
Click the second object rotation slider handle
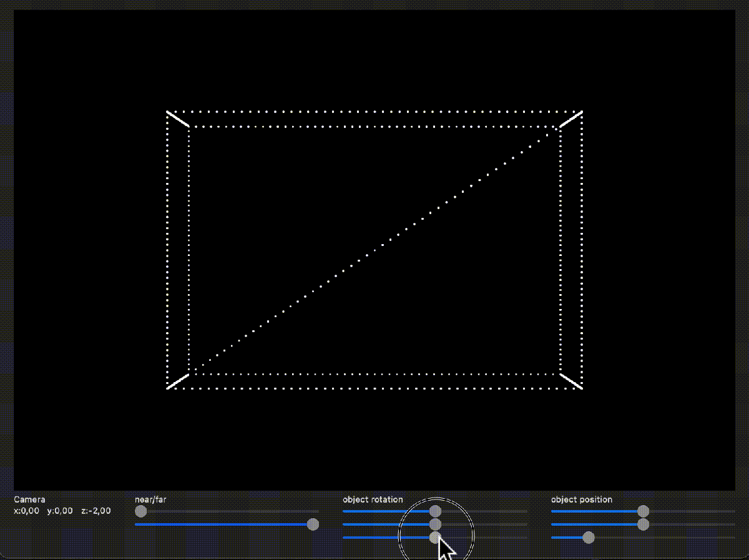[x=435, y=524]
